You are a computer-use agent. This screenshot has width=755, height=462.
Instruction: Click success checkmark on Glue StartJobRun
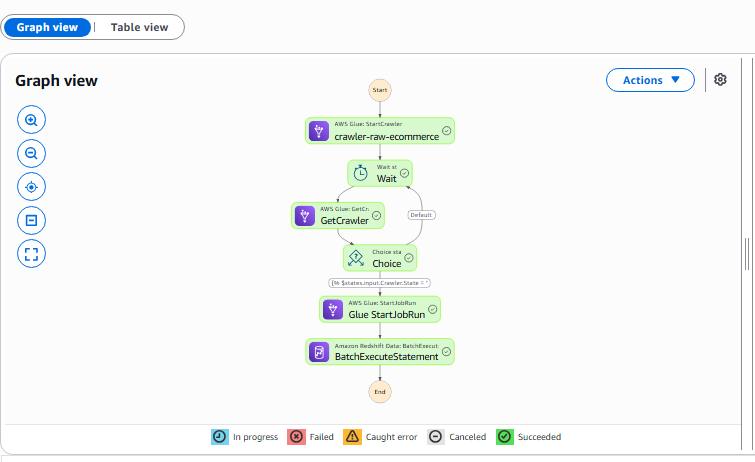coord(432,309)
